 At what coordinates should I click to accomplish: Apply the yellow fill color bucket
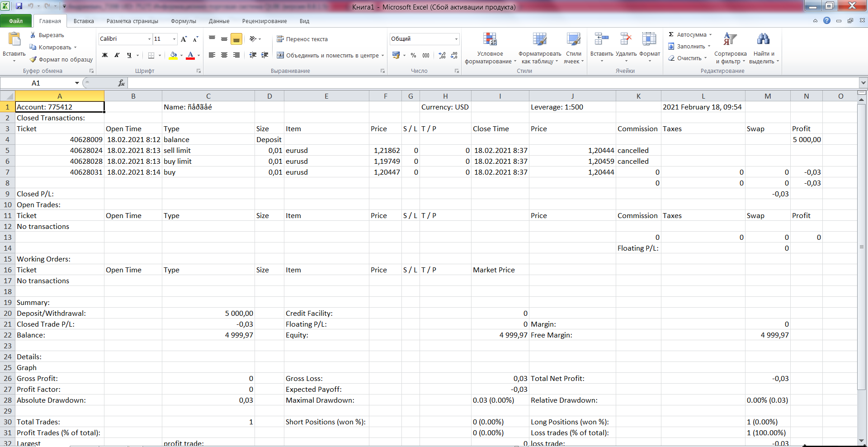click(173, 55)
